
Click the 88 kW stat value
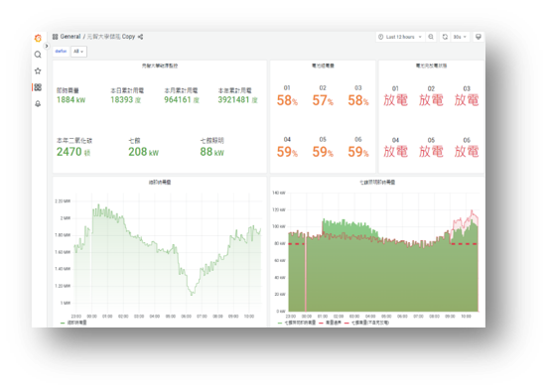pos(211,152)
